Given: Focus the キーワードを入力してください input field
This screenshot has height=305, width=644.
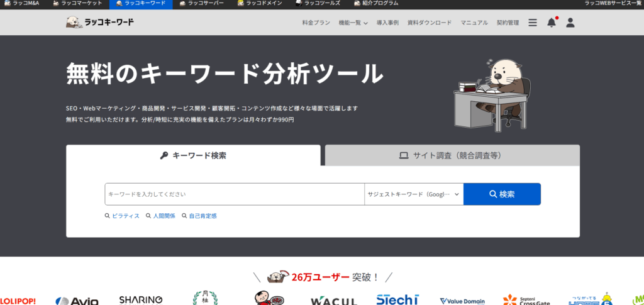Looking at the screenshot, I should coord(235,194).
